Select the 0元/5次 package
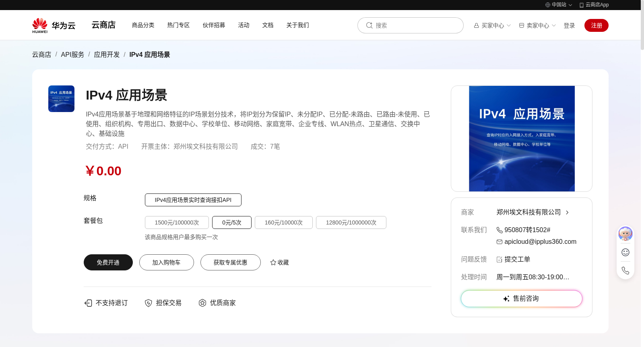The width and height of the screenshot is (644, 347). point(232,222)
